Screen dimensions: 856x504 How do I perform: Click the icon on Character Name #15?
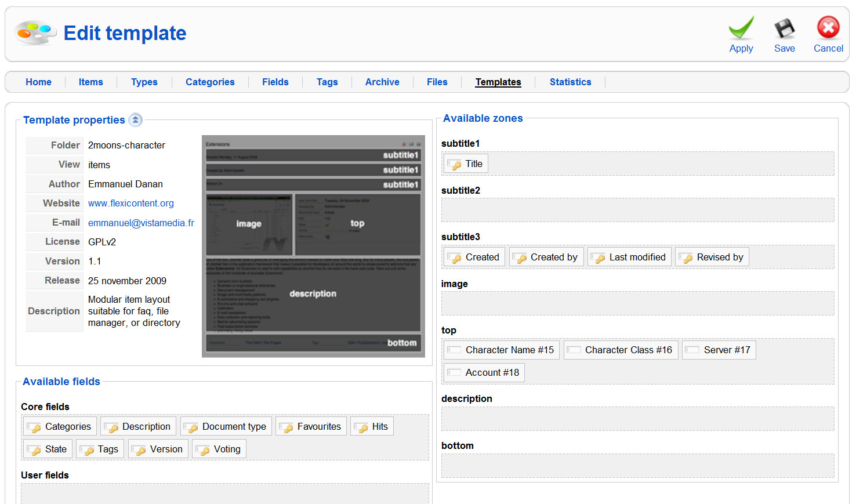(455, 350)
